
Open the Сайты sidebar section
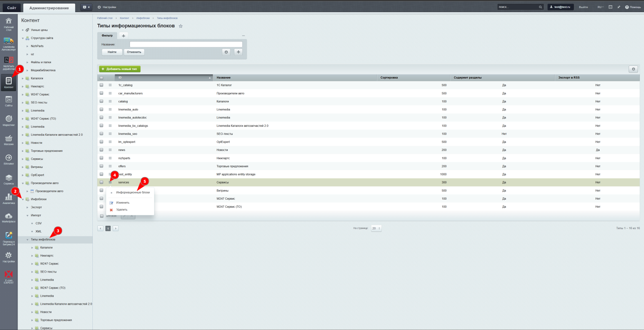point(9,102)
